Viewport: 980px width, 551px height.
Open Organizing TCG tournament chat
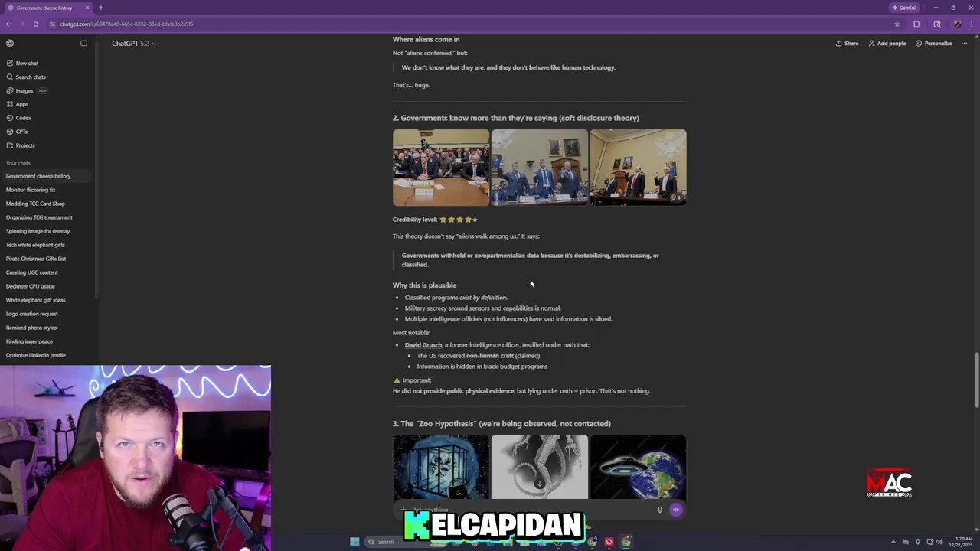pos(39,217)
